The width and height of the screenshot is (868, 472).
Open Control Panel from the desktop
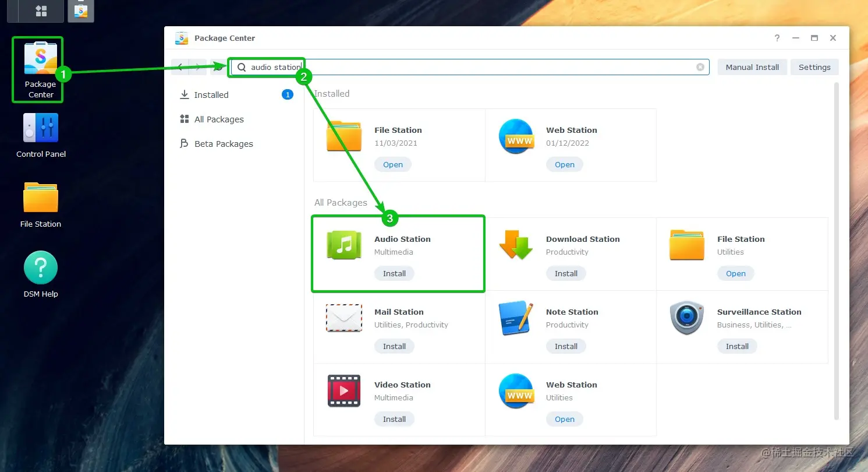(40, 127)
